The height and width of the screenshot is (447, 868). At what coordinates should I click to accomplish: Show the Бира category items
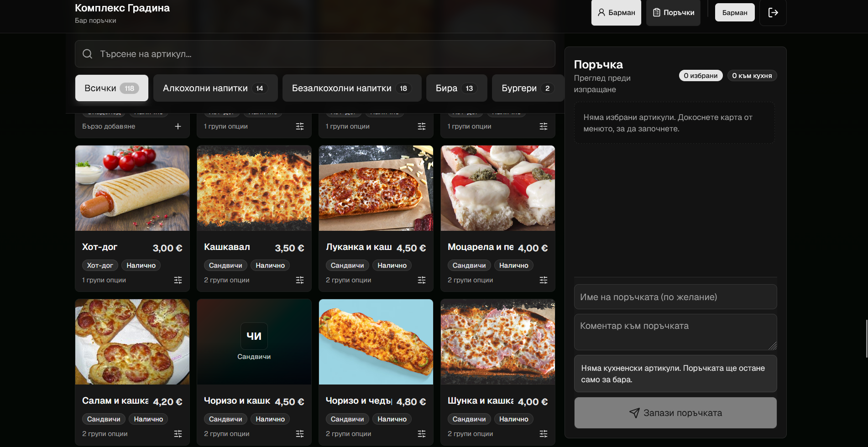coord(457,88)
